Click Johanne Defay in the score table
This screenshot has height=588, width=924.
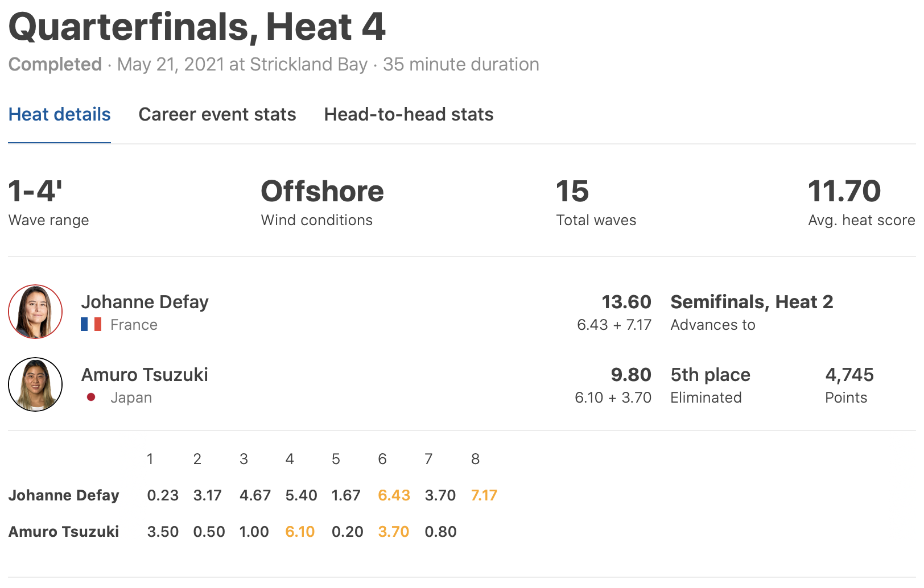tap(64, 495)
